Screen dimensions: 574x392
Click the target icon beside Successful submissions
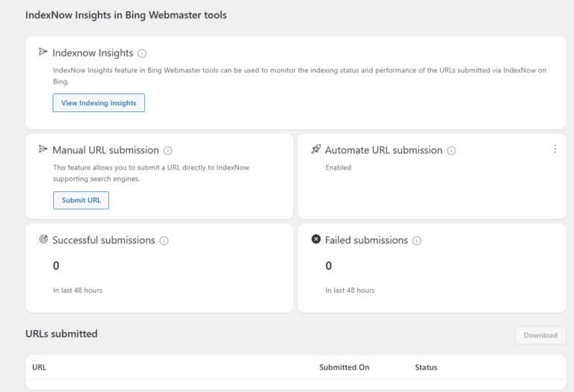tap(43, 240)
